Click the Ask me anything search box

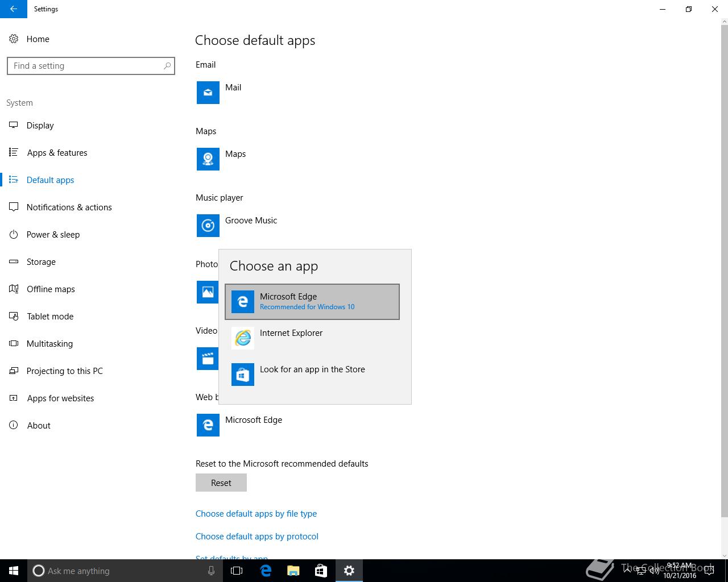pos(124,571)
